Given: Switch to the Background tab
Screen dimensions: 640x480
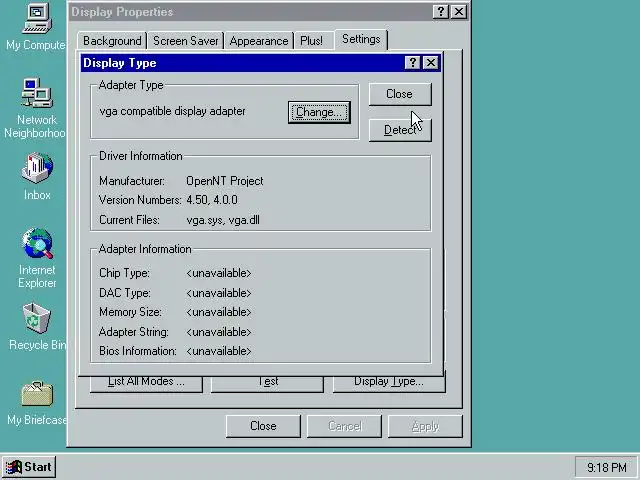Looking at the screenshot, I should [112, 41].
